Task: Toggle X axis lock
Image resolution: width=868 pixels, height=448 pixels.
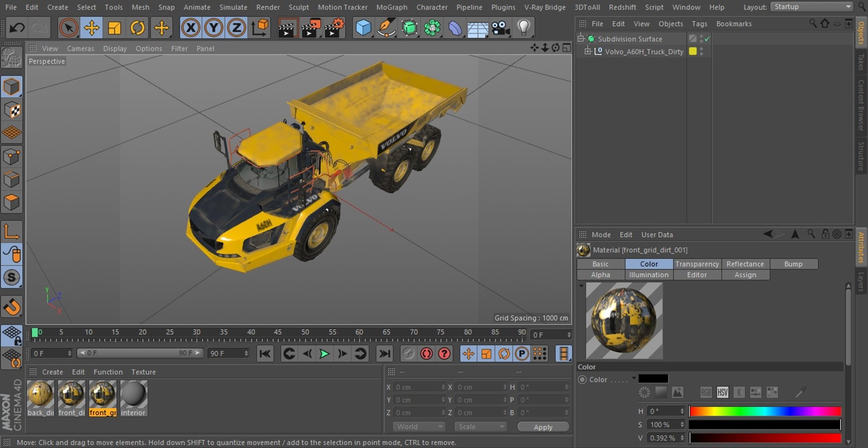Action: pos(191,28)
